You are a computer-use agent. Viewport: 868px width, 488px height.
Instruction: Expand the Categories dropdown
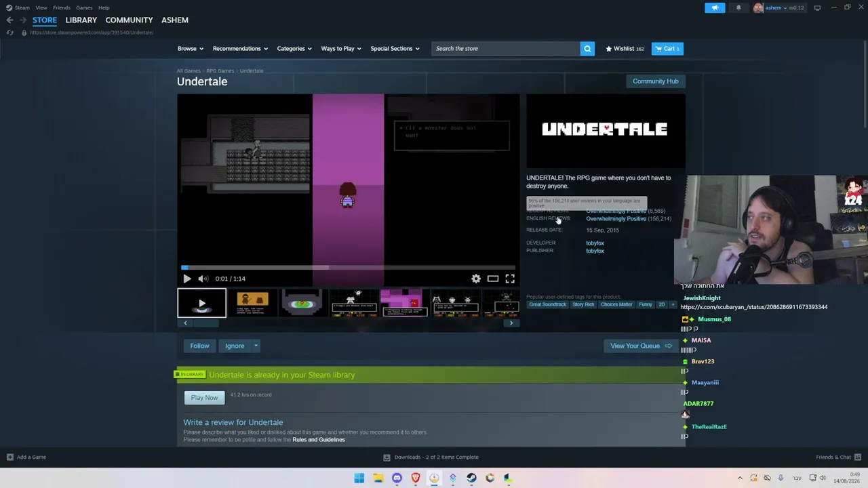click(x=294, y=49)
